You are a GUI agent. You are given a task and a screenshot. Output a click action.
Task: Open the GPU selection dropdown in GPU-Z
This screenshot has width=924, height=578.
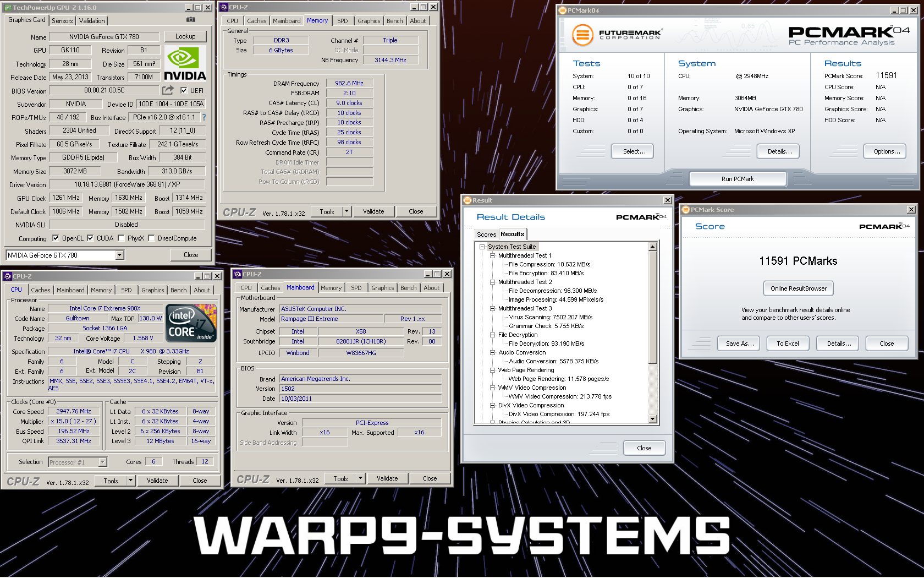click(119, 255)
